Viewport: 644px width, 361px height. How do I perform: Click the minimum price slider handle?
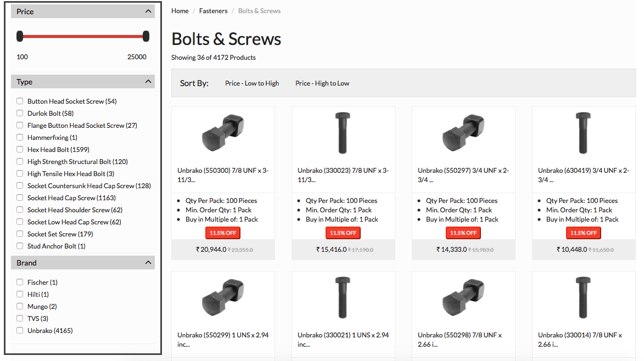20,36
